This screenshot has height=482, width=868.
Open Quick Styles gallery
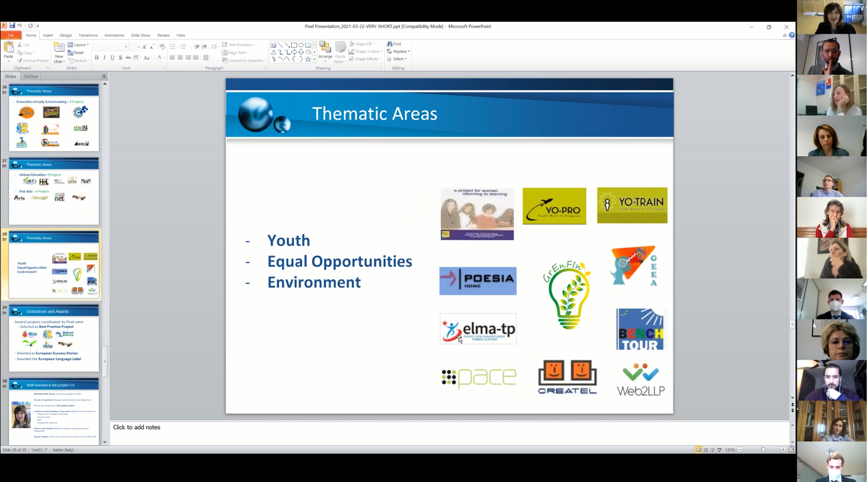(340, 53)
